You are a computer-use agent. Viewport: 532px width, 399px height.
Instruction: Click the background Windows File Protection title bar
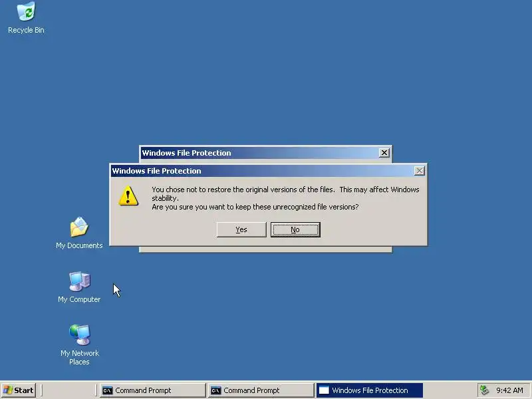point(265,153)
